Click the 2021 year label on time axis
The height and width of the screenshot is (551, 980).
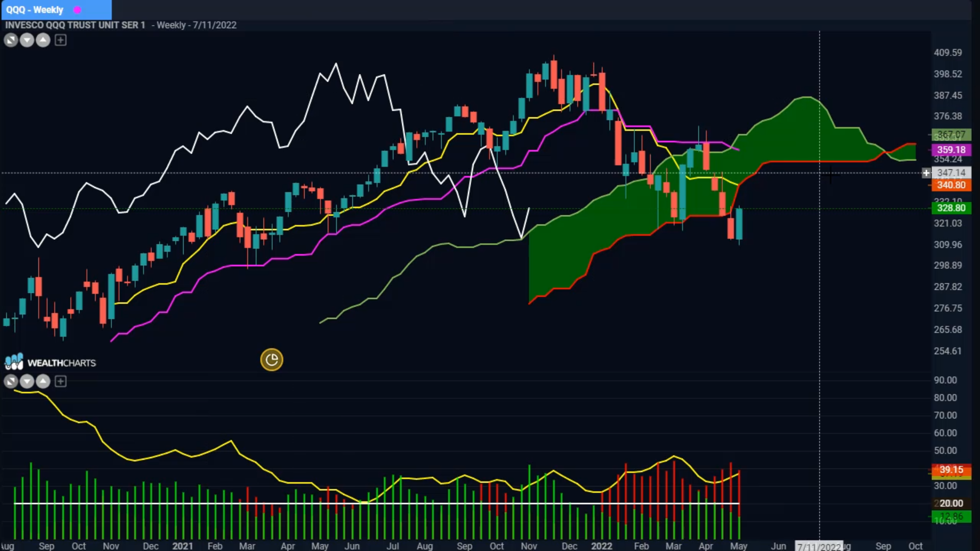[x=182, y=546]
